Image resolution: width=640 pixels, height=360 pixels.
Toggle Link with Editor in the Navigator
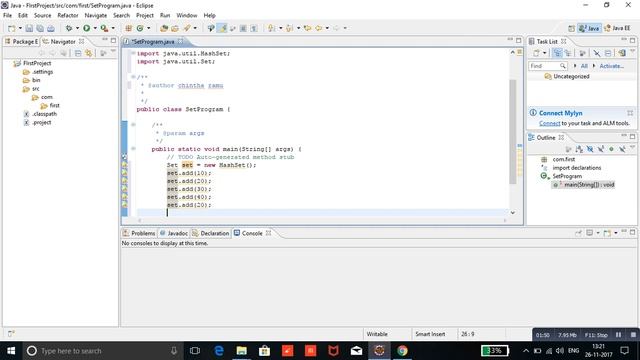click(88, 53)
